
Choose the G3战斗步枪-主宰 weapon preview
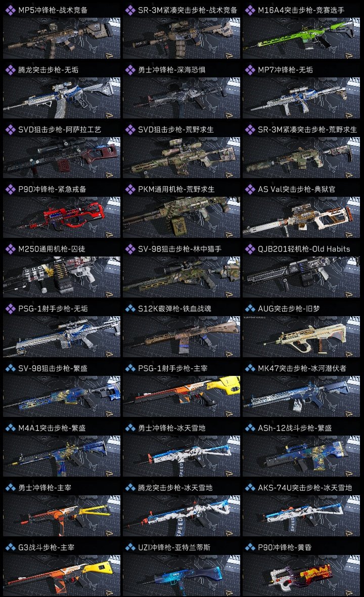62,575
